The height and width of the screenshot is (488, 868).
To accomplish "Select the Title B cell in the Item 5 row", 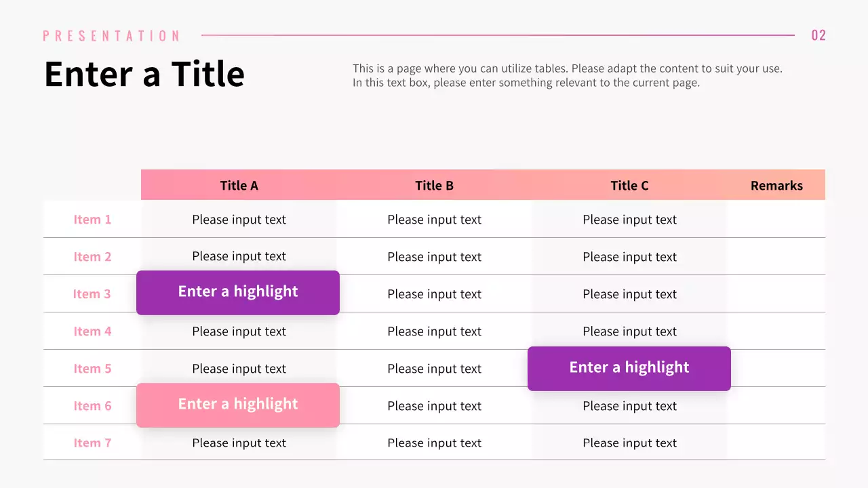I will (x=434, y=369).
